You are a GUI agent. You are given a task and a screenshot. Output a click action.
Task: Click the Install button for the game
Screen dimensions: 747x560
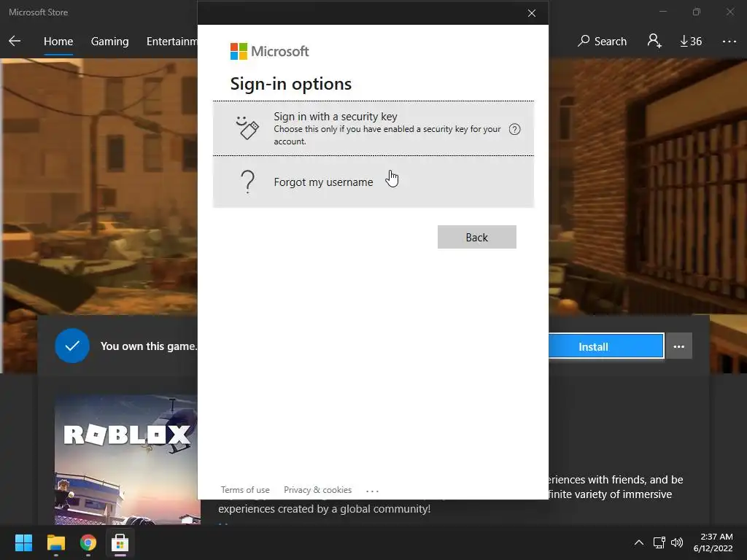606,346
